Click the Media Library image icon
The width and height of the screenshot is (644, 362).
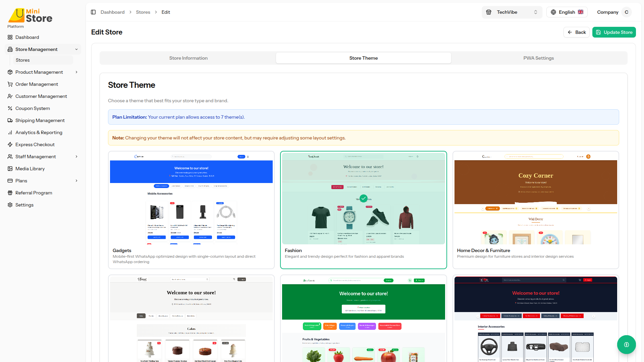(x=10, y=169)
